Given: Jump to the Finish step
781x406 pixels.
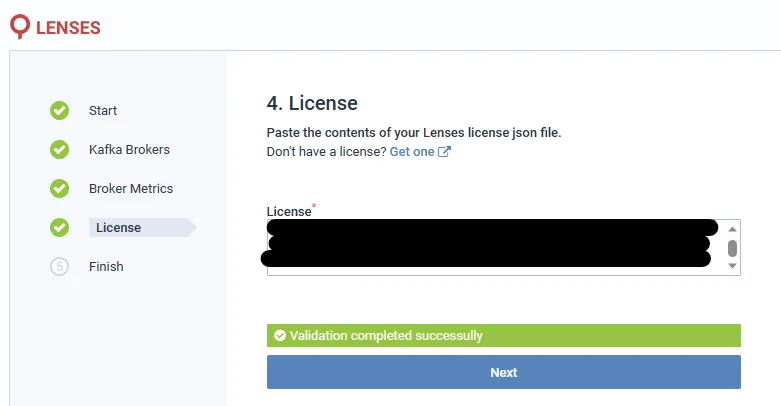Looking at the screenshot, I should coord(106,267).
